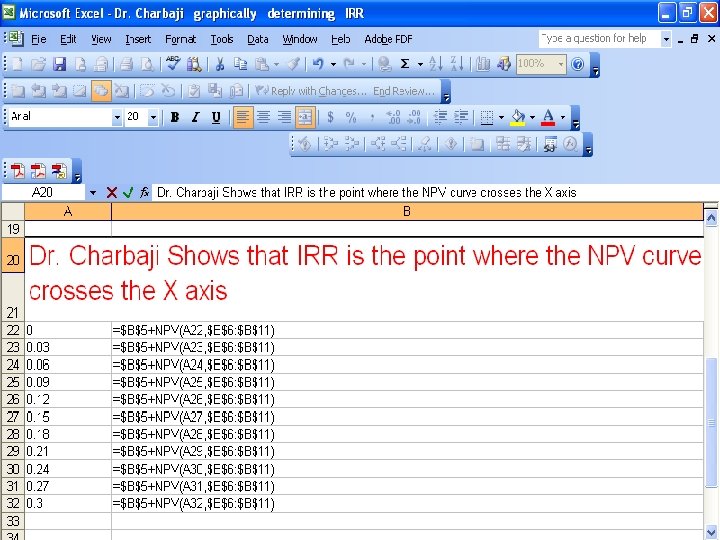Open the font size dropdown
Image resolution: width=720 pixels, height=540 pixels.
153,118
